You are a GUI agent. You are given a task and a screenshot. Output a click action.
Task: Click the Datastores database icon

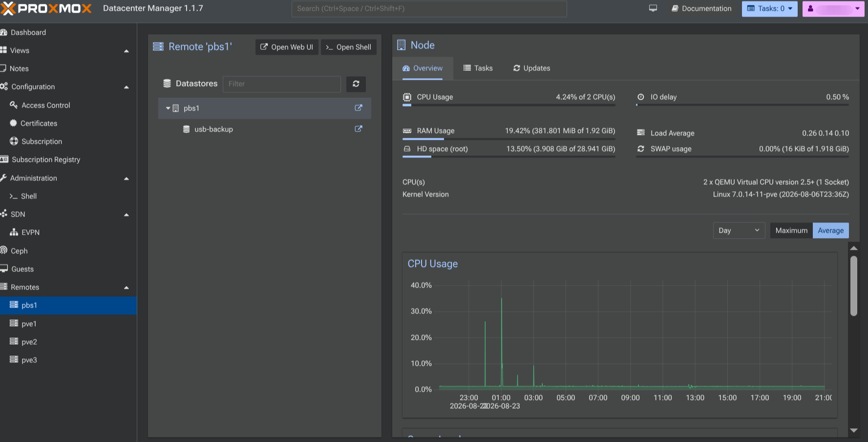(x=167, y=84)
